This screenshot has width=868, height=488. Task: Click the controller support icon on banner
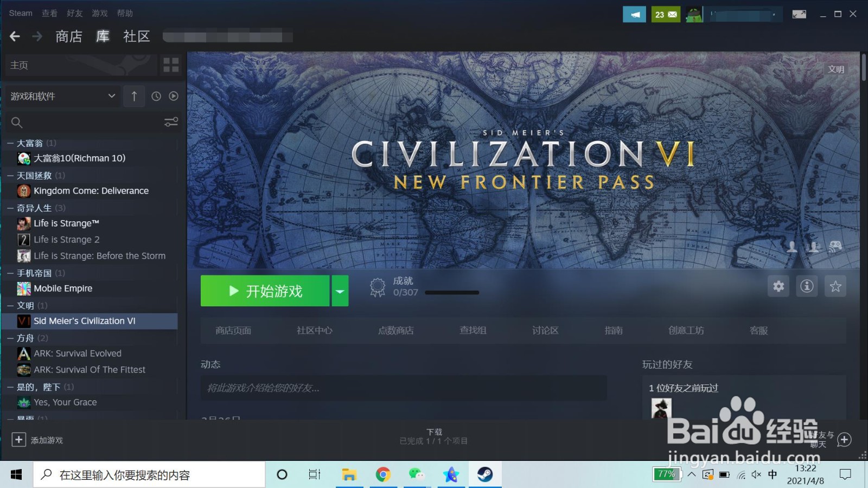pyautogui.click(x=835, y=247)
